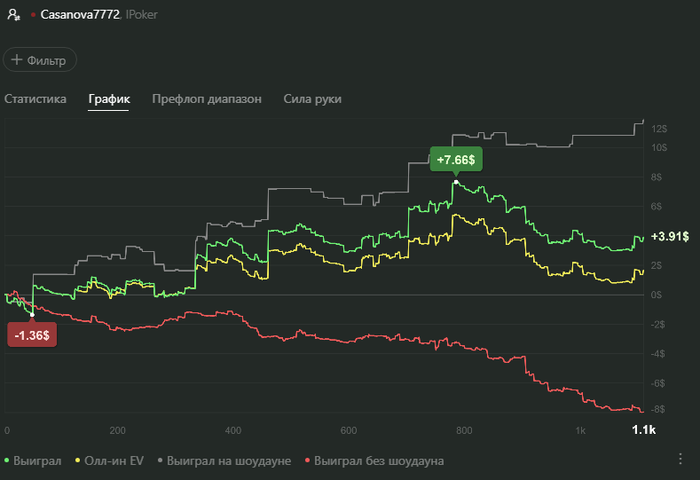Click the +7.66$ peak marker label
This screenshot has width=700, height=480.
pyautogui.click(x=456, y=159)
